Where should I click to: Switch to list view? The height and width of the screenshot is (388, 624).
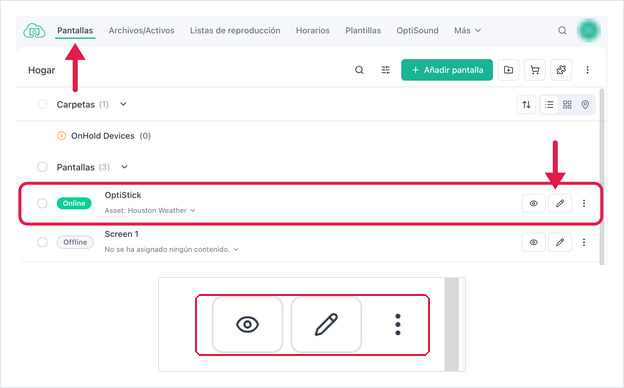click(549, 105)
